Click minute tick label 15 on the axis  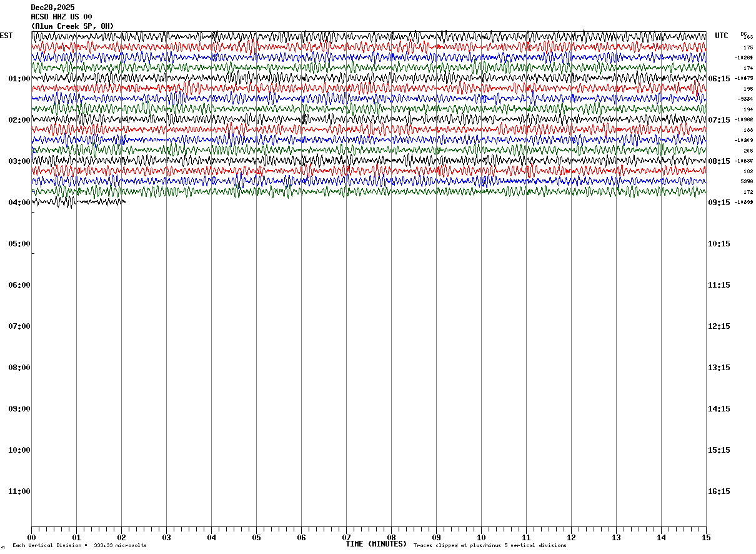coord(706,537)
